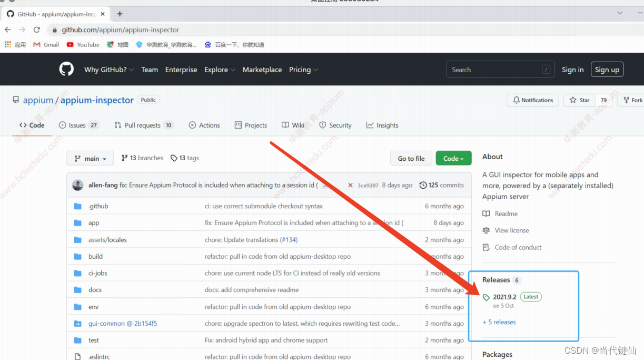Expand the Why GitHub? menu

coord(109,70)
